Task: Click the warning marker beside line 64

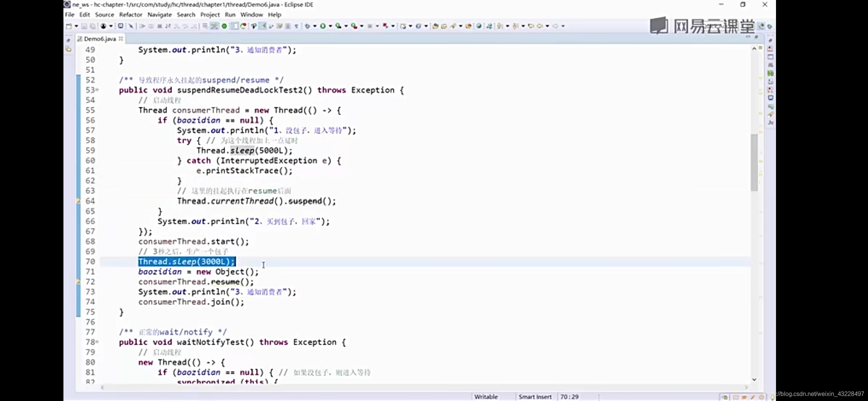Action: click(x=78, y=201)
